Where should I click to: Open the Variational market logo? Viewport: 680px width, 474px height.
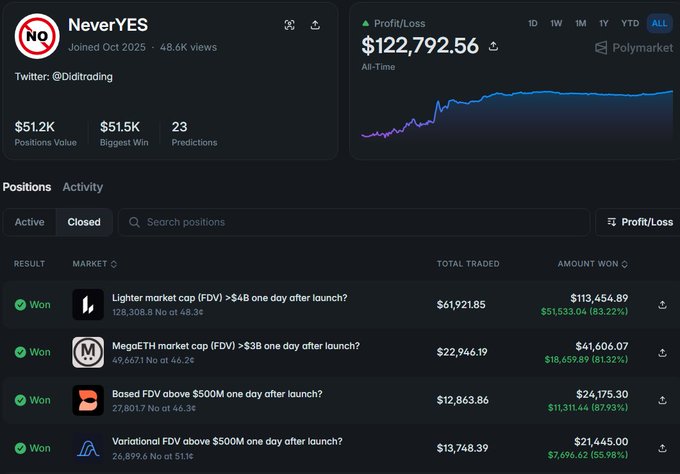(88, 448)
